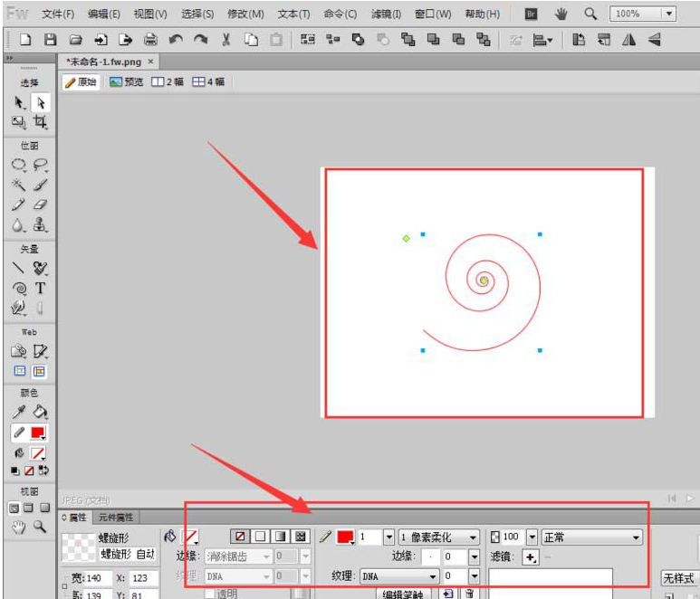Select the Magic Wand tool
The image size is (700, 599).
pyautogui.click(x=18, y=185)
